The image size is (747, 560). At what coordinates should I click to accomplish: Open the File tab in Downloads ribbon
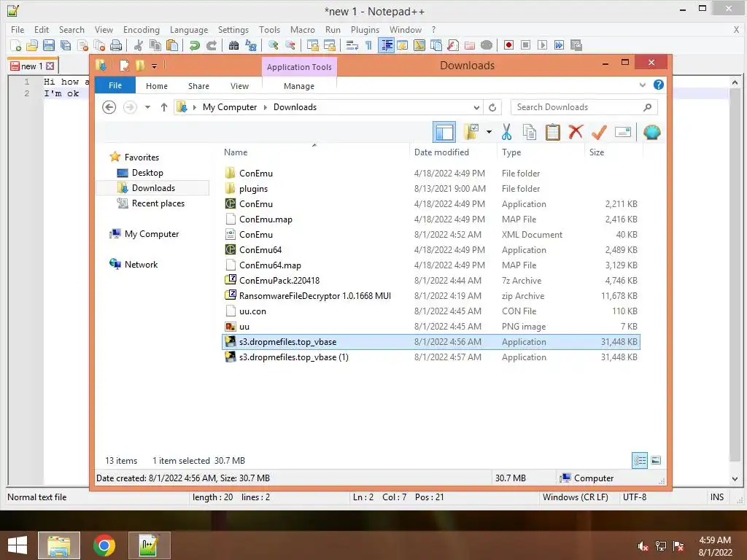[x=115, y=85]
